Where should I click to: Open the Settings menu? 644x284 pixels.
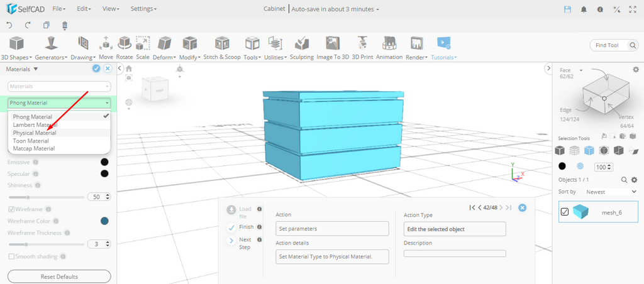tap(143, 9)
